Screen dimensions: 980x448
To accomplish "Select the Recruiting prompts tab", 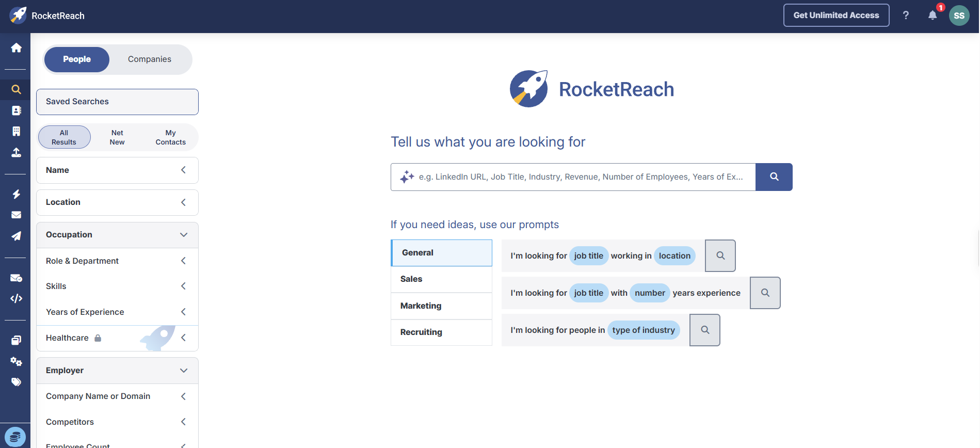I will 442,332.
